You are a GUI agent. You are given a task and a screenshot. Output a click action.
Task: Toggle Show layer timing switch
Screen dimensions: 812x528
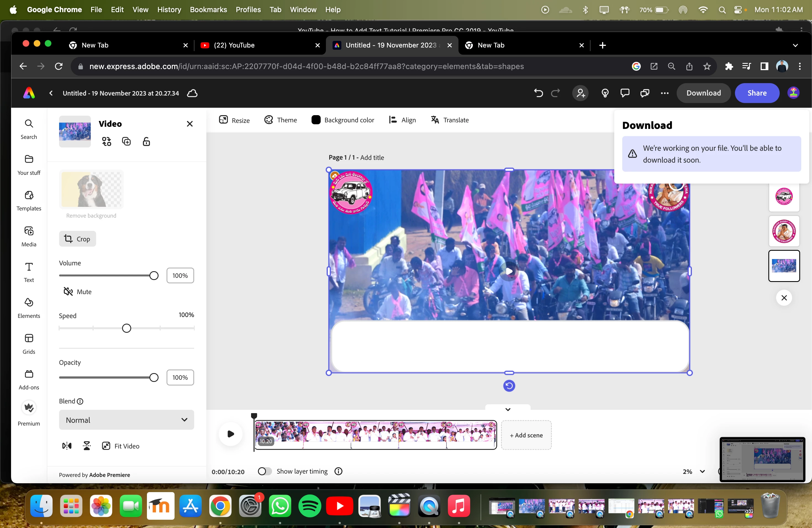tap(264, 471)
